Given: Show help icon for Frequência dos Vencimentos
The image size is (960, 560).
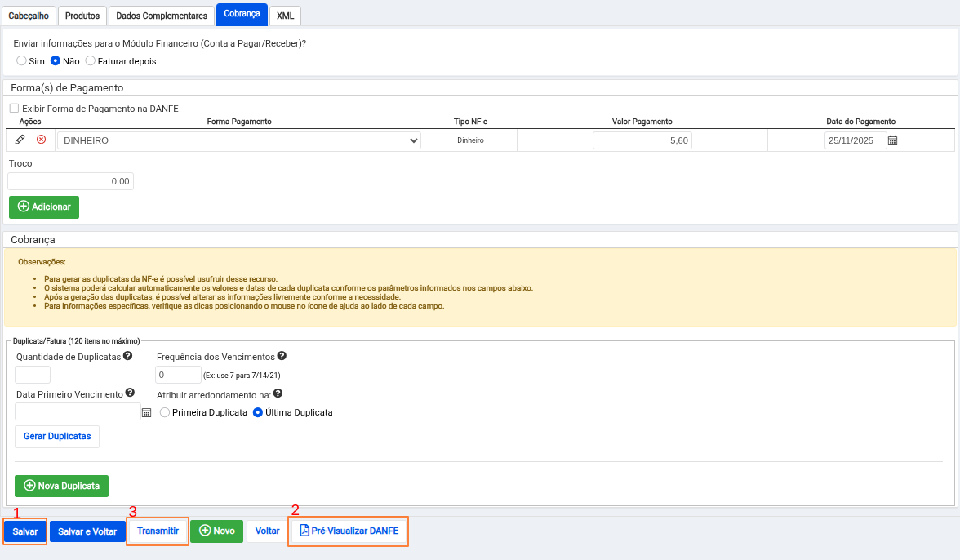Looking at the screenshot, I should point(282,357).
